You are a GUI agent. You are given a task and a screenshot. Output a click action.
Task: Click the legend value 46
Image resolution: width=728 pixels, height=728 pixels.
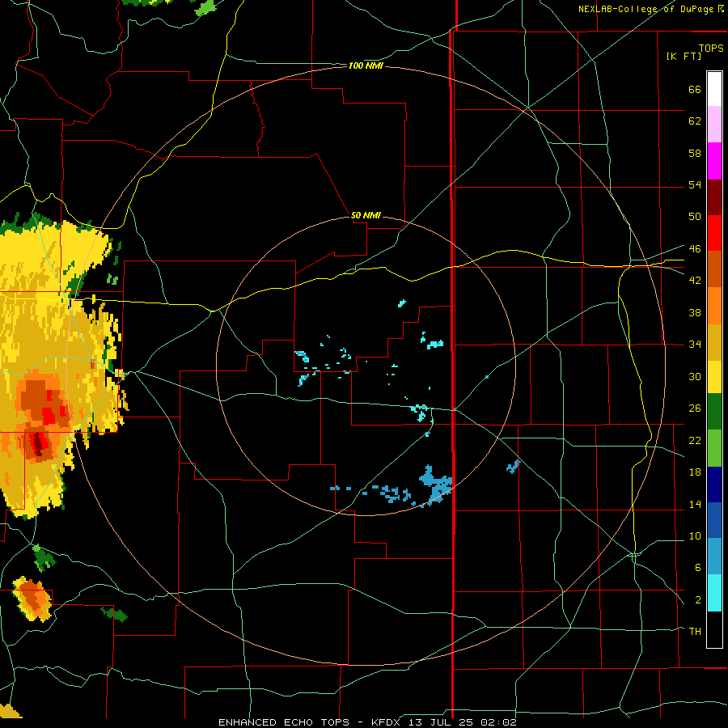(695, 248)
